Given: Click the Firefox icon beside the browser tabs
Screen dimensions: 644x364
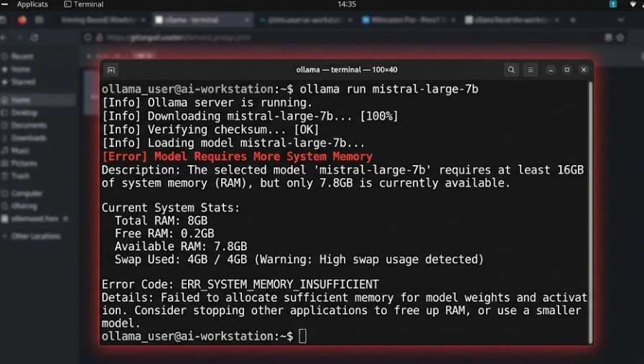Looking at the screenshot, I should pos(22,19).
